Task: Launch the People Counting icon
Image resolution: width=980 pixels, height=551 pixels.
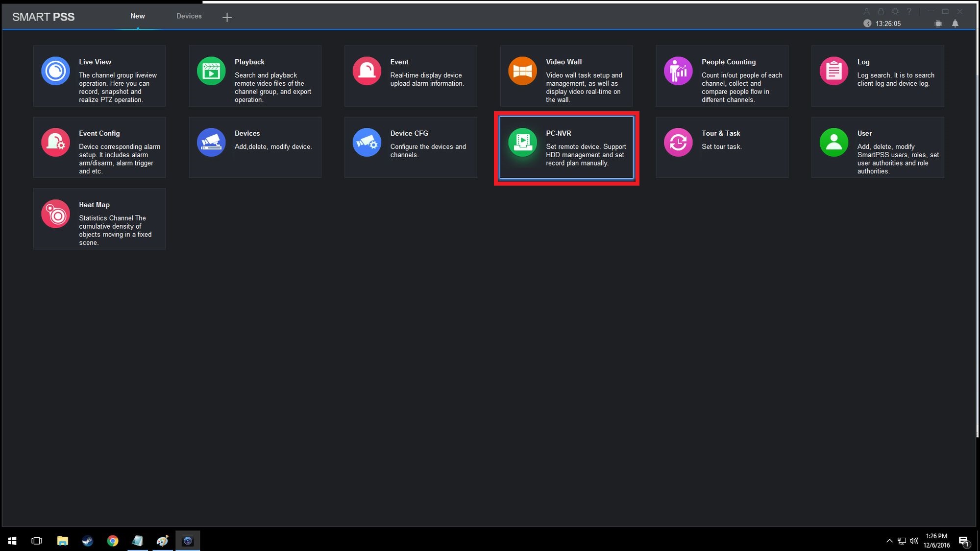Action: pos(678,71)
